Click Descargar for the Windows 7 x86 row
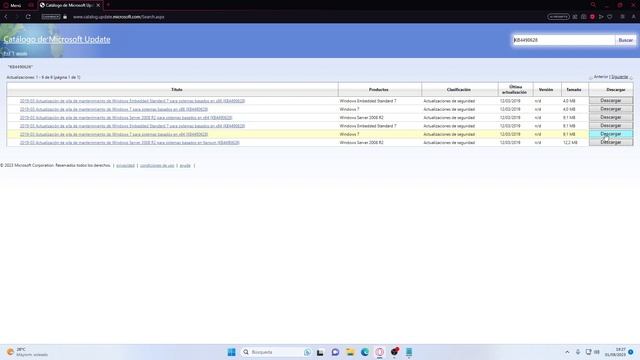The height and width of the screenshot is (360, 640). (611, 109)
